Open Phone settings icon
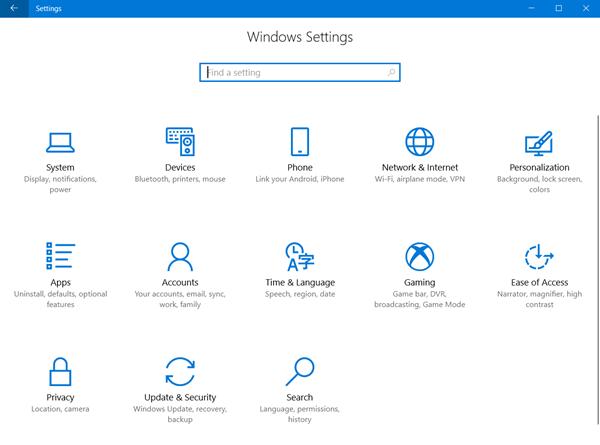The image size is (600, 445). tap(300, 142)
